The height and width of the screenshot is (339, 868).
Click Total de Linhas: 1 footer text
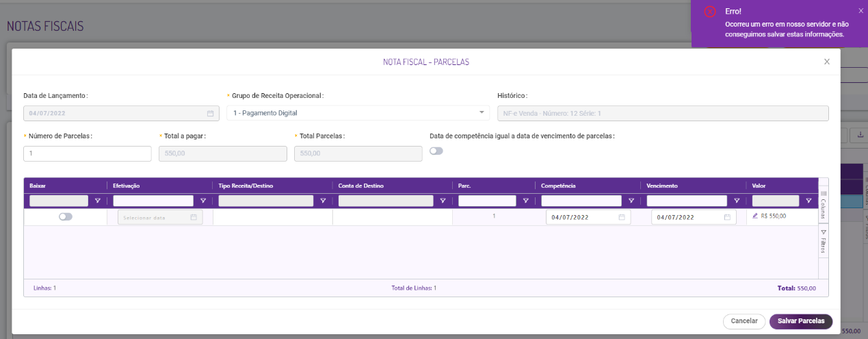pyautogui.click(x=414, y=288)
